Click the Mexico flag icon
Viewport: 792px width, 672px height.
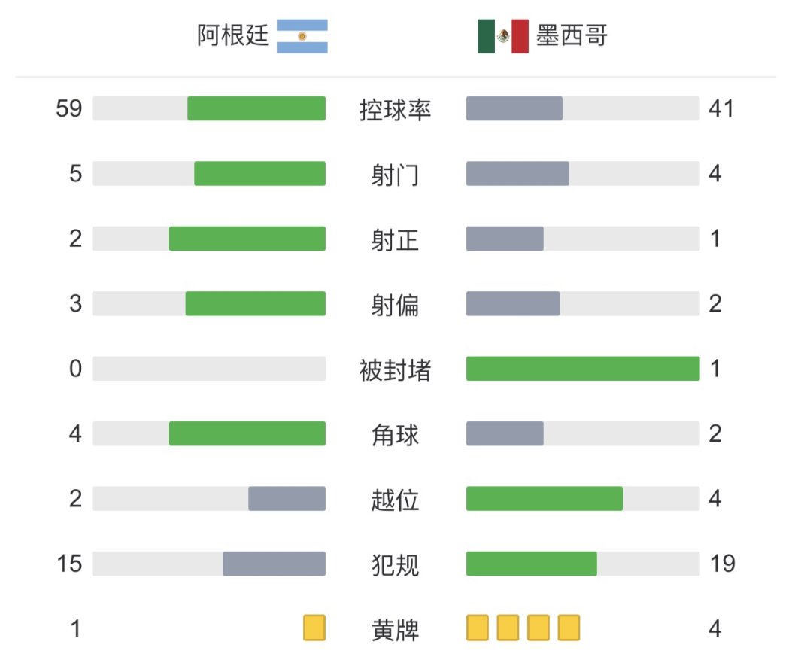(x=503, y=36)
